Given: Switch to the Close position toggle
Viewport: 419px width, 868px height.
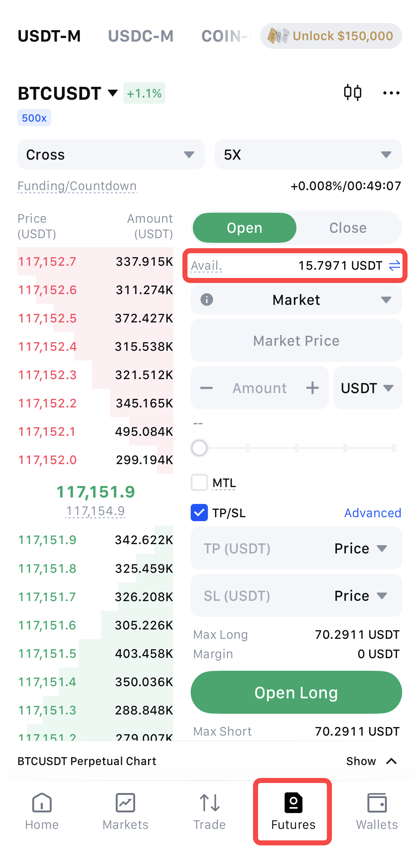Looking at the screenshot, I should pyautogui.click(x=348, y=228).
